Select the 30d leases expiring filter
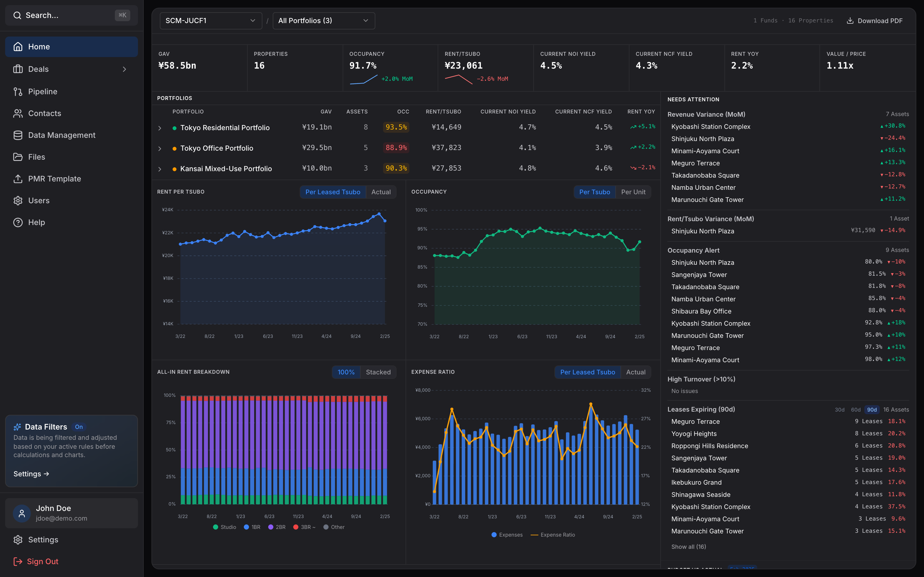This screenshot has height=577, width=924. [x=840, y=409]
